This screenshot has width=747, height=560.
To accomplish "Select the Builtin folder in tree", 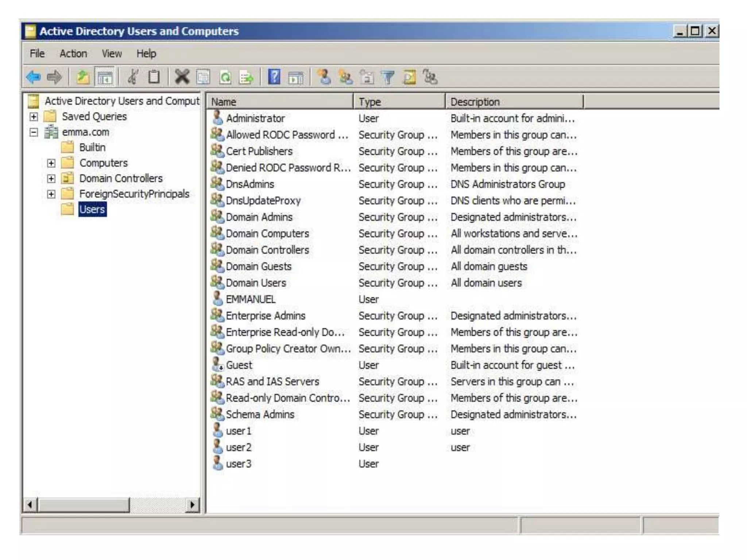I will click(x=92, y=148).
